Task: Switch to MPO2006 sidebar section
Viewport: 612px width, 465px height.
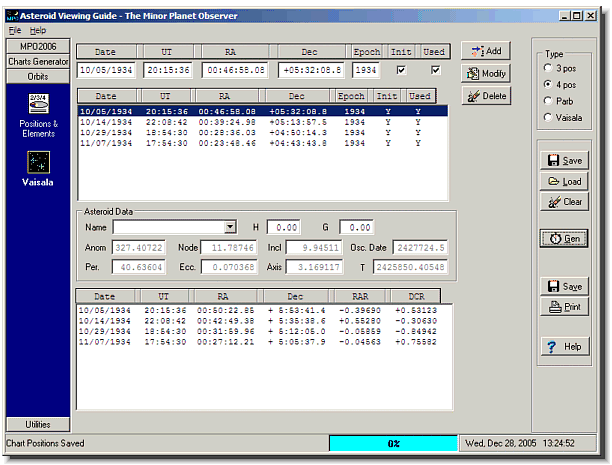Action: (38, 46)
